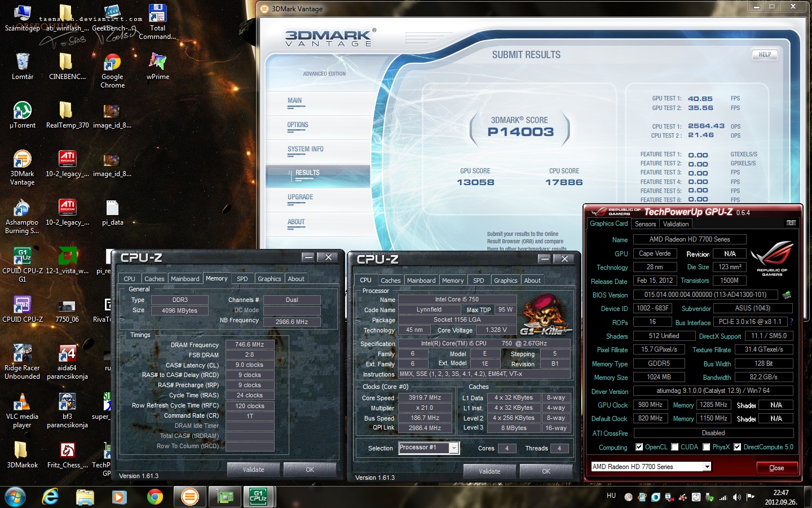Select the RealTemp_370 folder icon

point(67,115)
